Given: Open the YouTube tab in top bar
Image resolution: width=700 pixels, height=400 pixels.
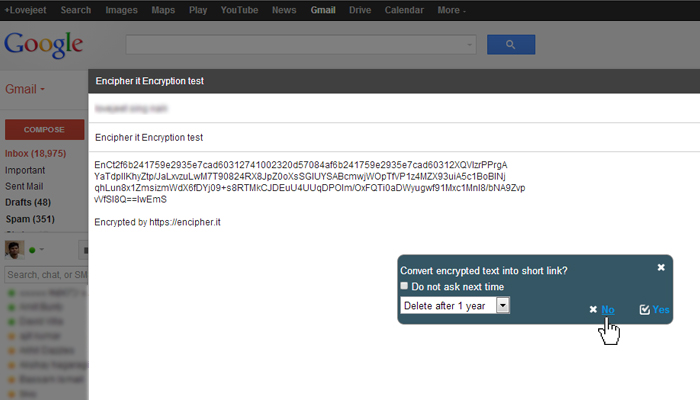Looking at the screenshot, I should coord(239,10).
